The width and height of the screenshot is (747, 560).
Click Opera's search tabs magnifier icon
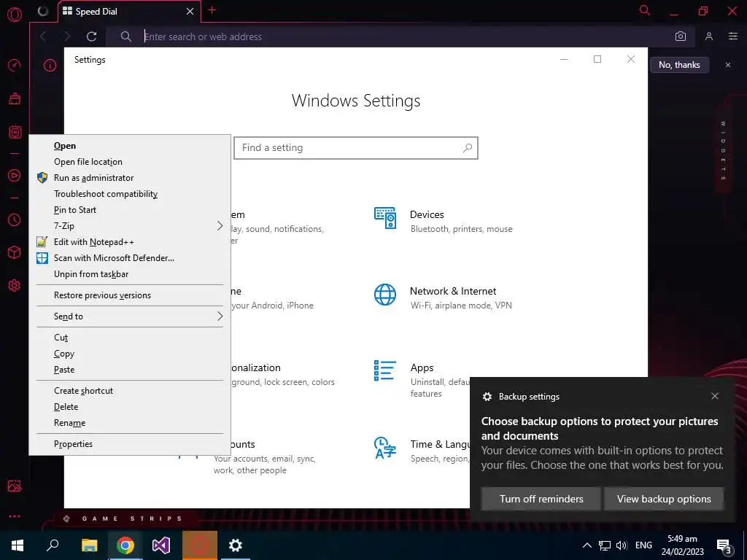[645, 10]
